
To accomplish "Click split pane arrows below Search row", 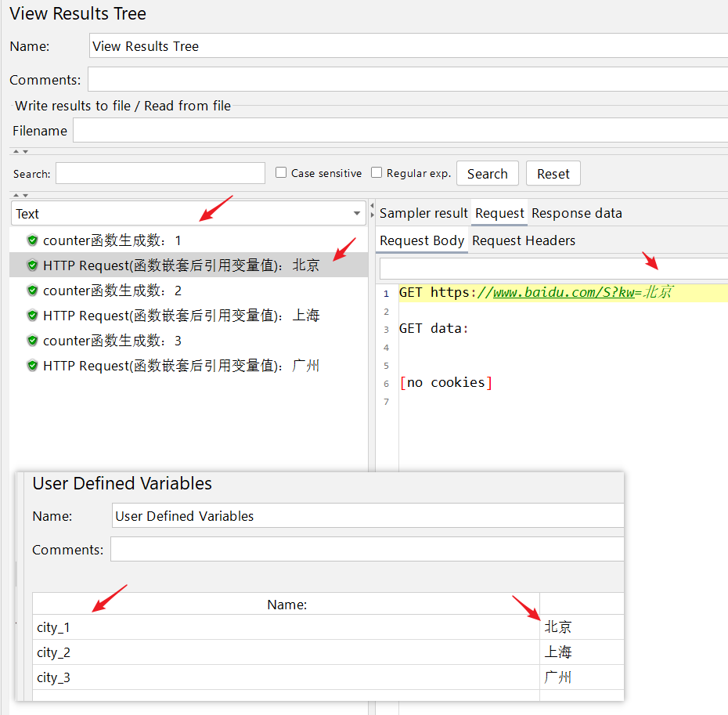I will (x=20, y=195).
